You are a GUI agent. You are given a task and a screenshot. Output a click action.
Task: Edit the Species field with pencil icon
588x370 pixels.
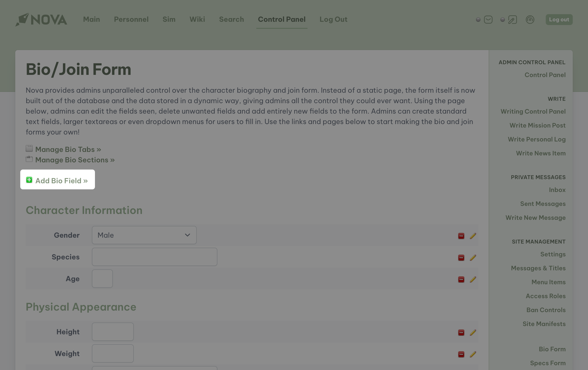pos(473,257)
